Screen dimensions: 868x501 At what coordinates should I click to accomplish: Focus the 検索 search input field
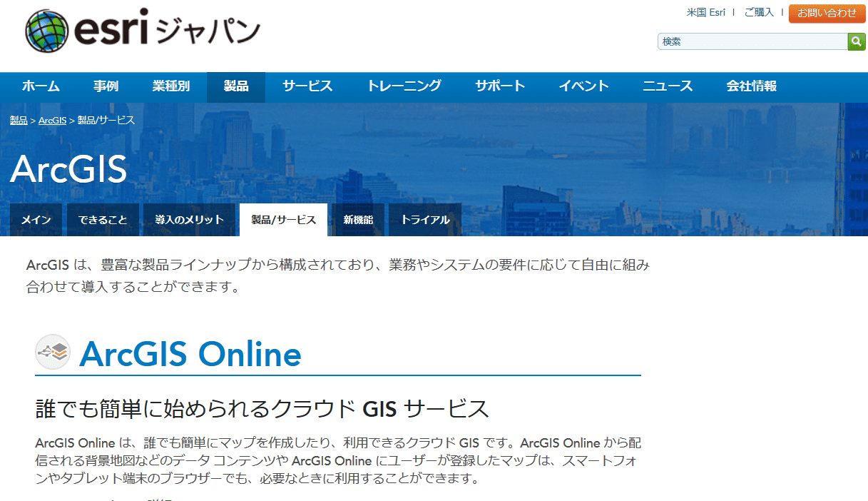pos(752,41)
